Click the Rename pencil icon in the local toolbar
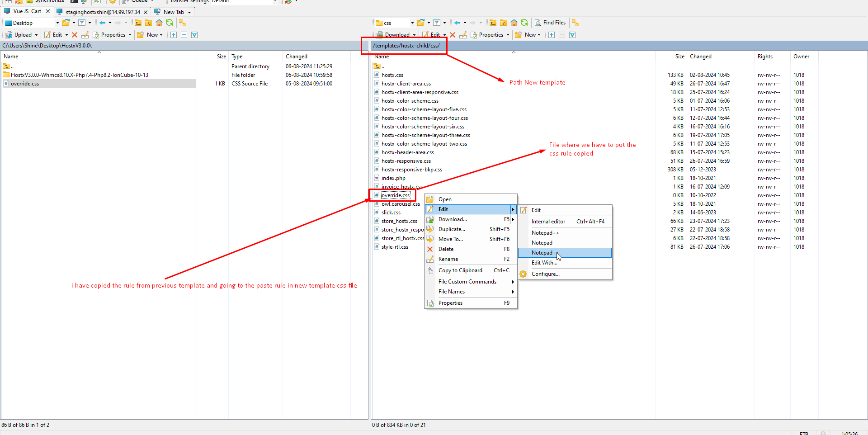The width and height of the screenshot is (868, 435). [x=85, y=35]
